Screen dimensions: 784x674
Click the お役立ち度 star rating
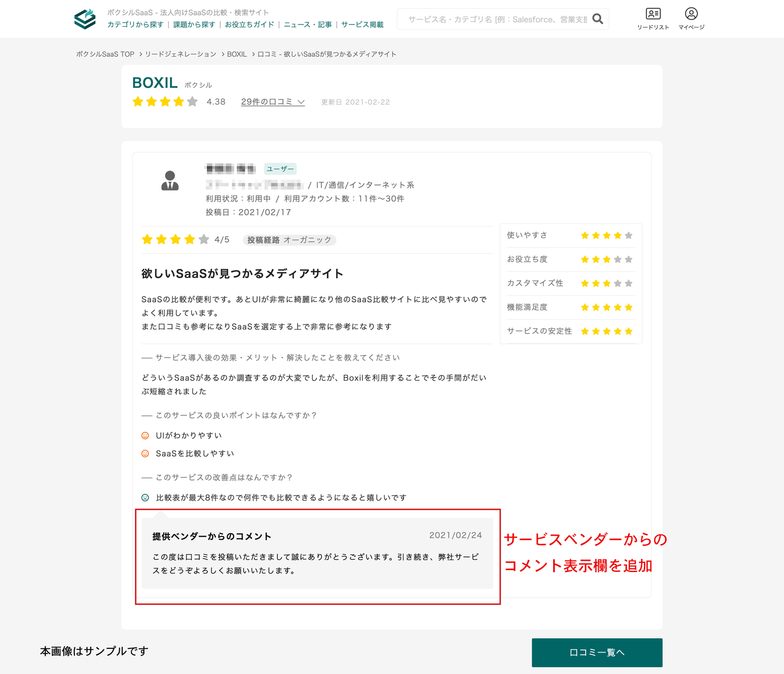[607, 260]
